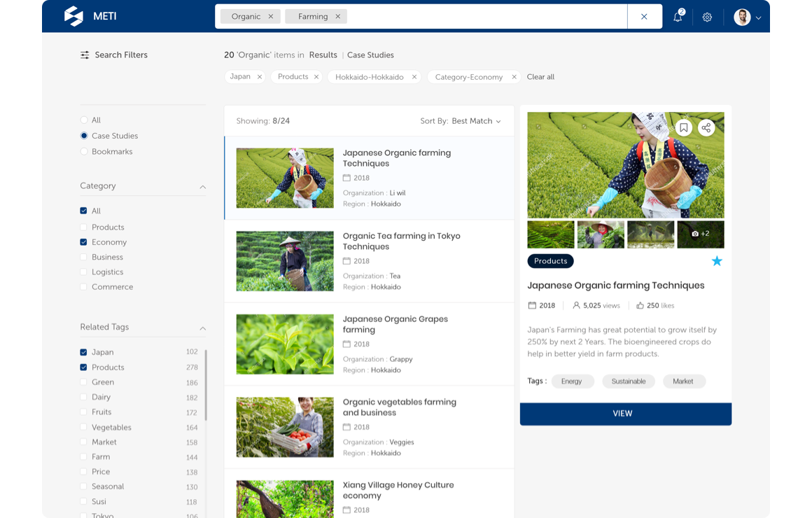This screenshot has width=812, height=518.
Task: Clear the search bar with X
Action: [x=644, y=17]
